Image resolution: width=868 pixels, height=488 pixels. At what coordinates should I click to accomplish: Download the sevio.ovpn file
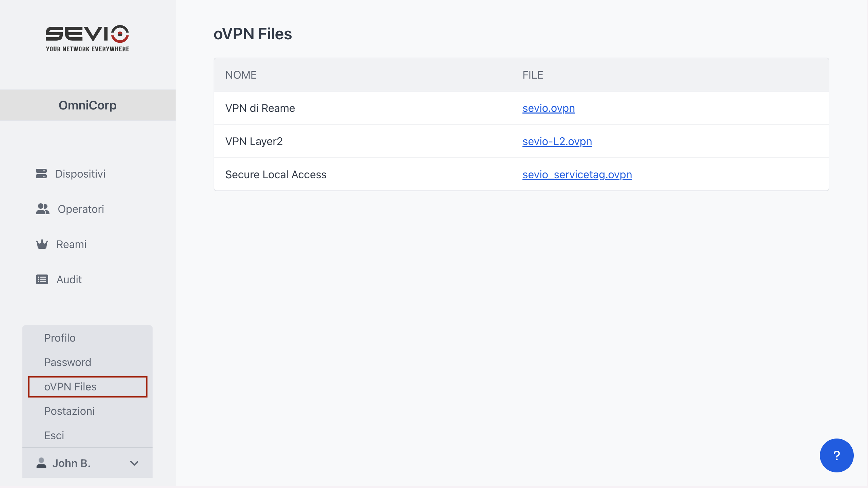coord(548,108)
